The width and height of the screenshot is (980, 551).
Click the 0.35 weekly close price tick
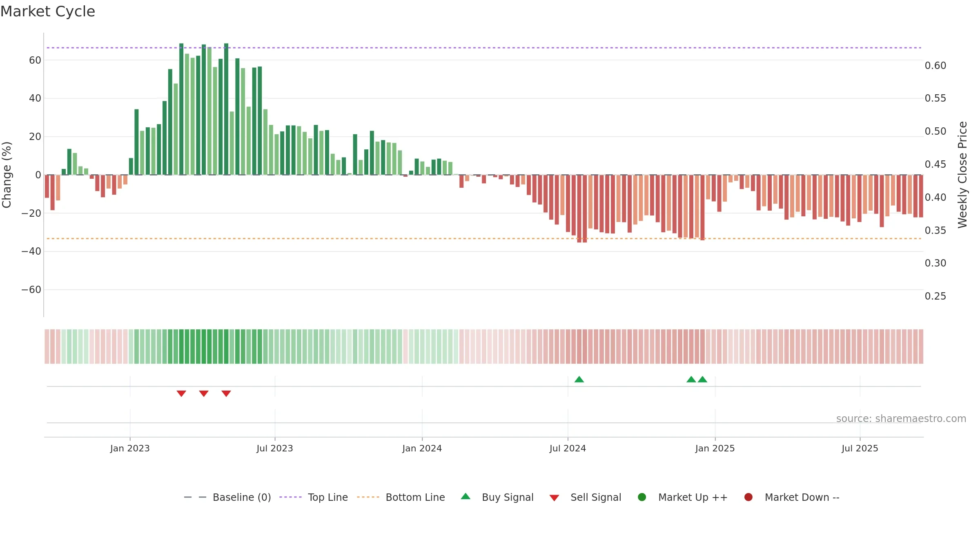click(x=935, y=230)
